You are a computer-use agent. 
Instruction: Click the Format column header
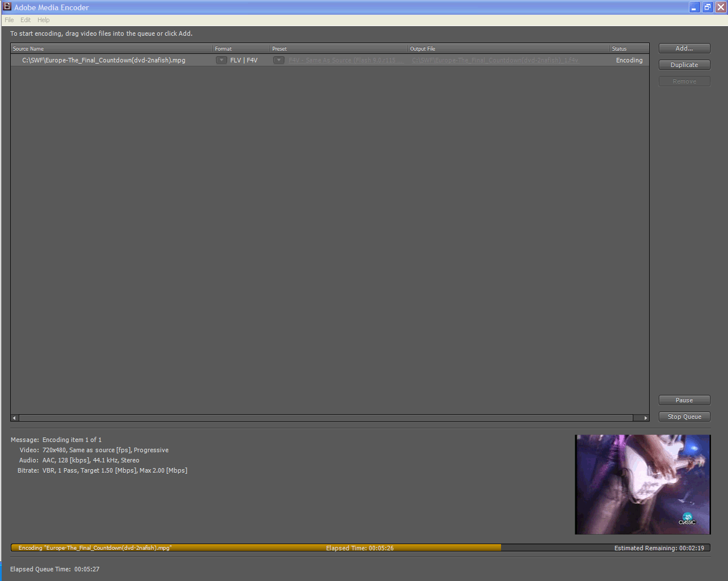pyautogui.click(x=242, y=49)
